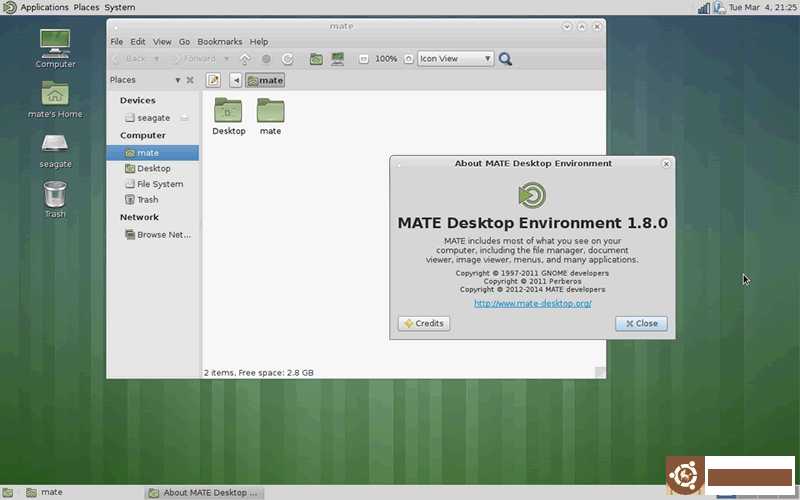Open the Computer toolbar icon
The image size is (800, 500).
coord(337,59)
